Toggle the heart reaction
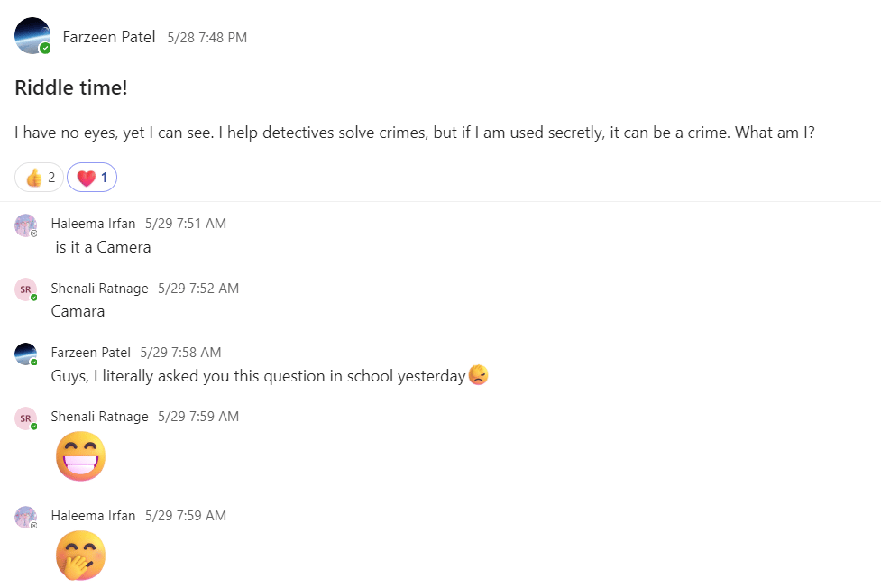 tap(92, 178)
